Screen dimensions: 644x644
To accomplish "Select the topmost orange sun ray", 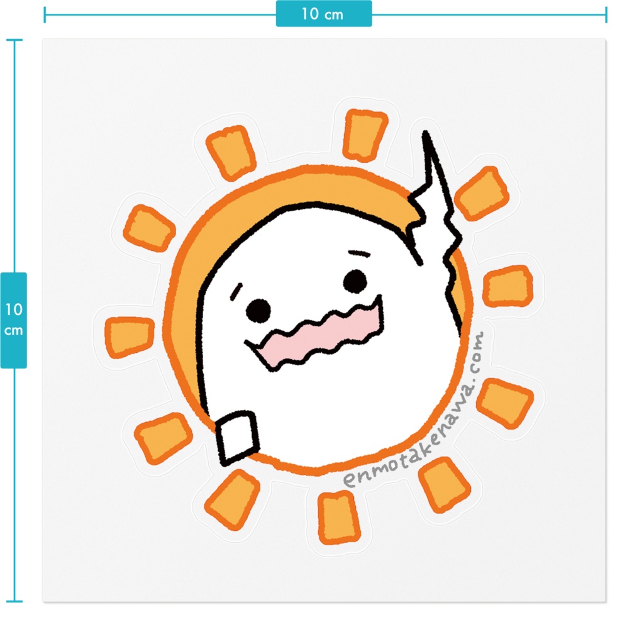I will point(365,135).
